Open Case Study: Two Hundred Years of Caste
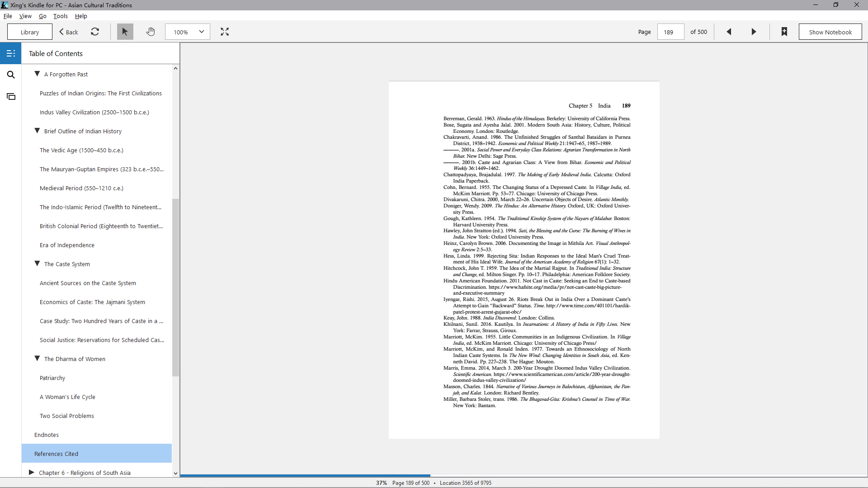The height and width of the screenshot is (488, 868). [101, 321]
